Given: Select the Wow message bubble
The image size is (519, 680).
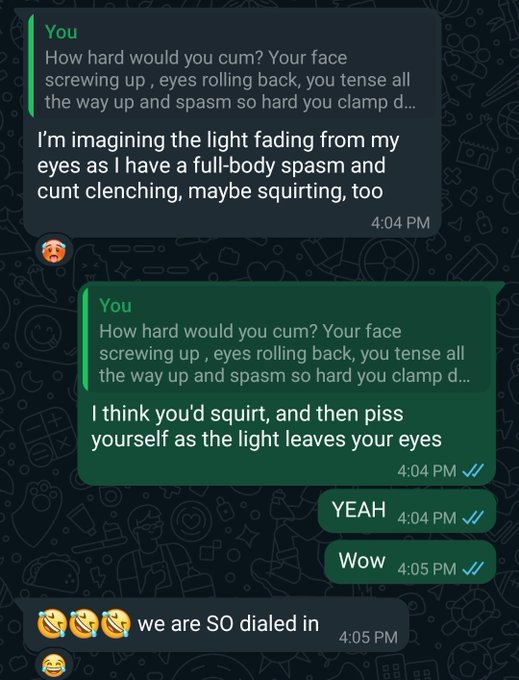Looking at the screenshot, I should click(410, 561).
